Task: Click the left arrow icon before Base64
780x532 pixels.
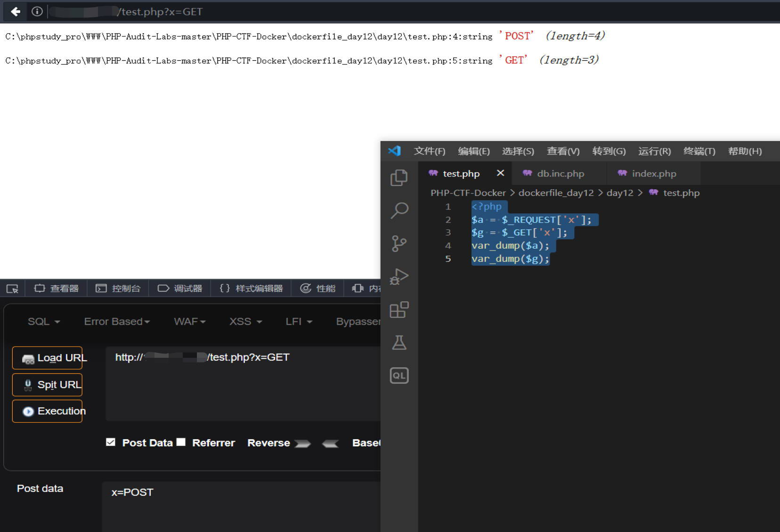Action: point(330,443)
